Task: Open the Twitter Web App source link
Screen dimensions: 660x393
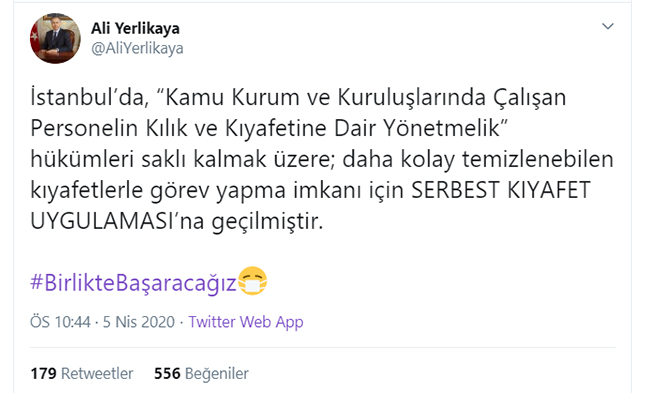Action: (x=246, y=322)
